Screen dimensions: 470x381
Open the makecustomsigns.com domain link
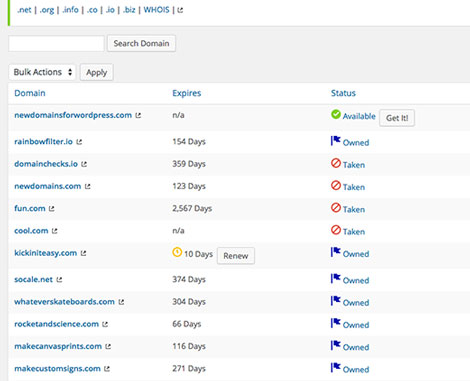(x=57, y=369)
